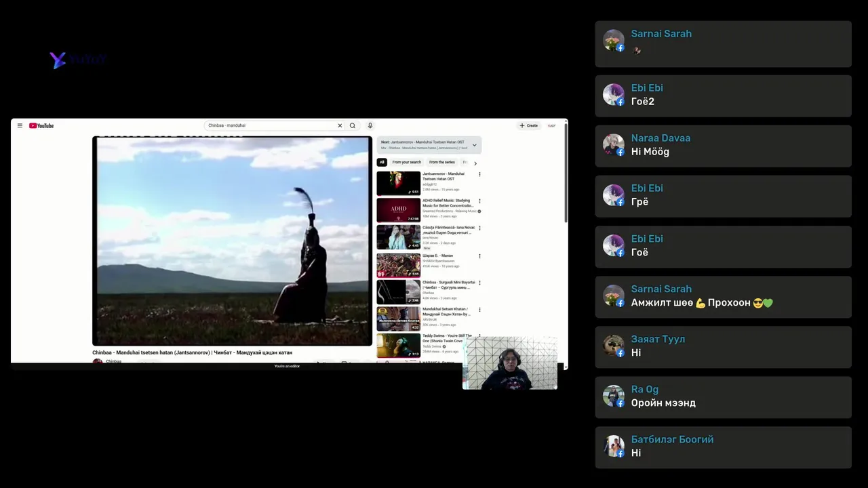Open ADHD Relief Music video thumbnail

399,210
